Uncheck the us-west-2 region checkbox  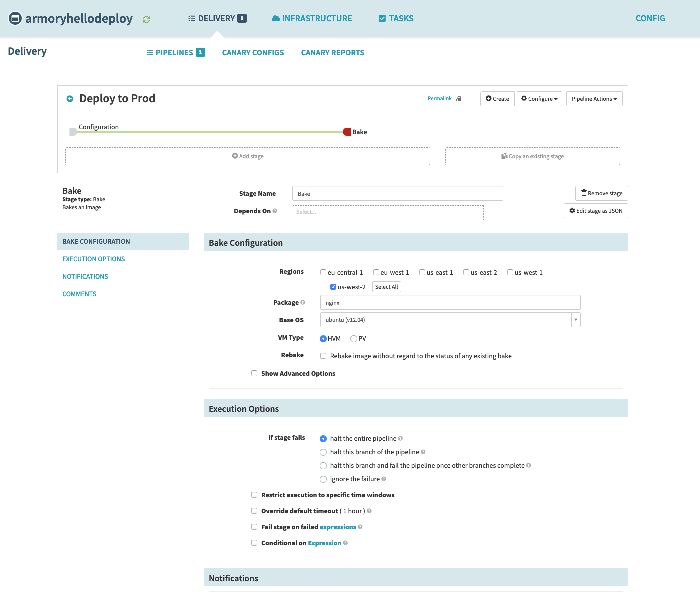(333, 287)
